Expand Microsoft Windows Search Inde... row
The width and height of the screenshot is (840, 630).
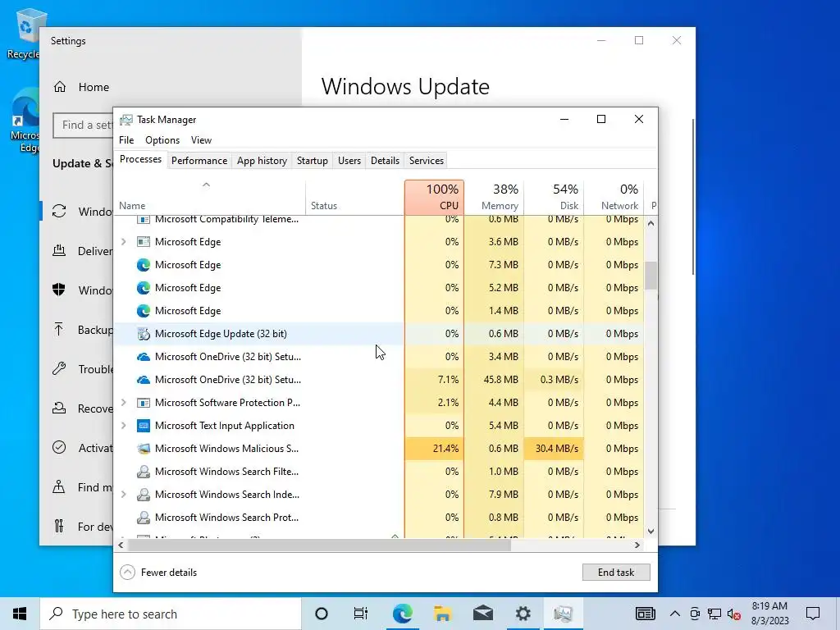coord(124,495)
